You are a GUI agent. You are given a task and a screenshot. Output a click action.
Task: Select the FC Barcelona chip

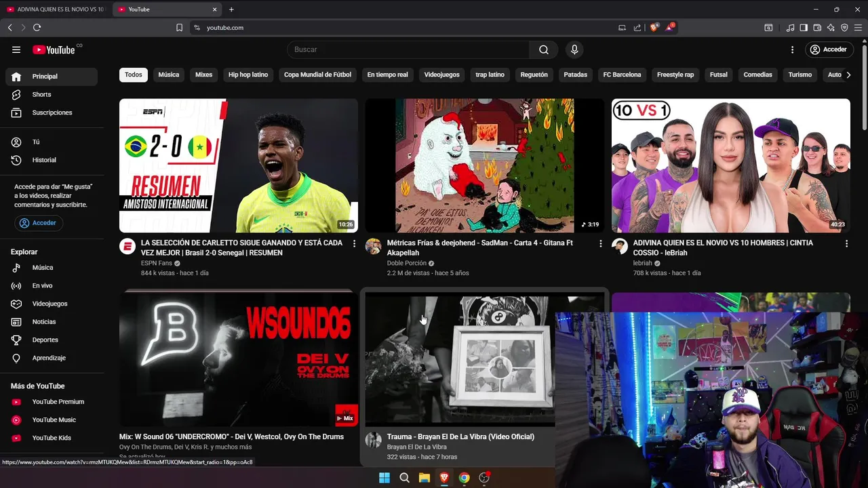(622, 75)
